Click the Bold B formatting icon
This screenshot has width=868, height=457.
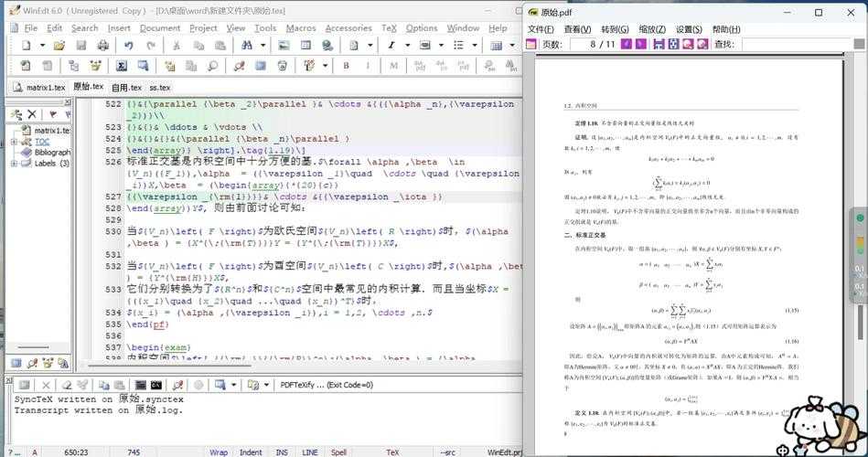(x=347, y=66)
